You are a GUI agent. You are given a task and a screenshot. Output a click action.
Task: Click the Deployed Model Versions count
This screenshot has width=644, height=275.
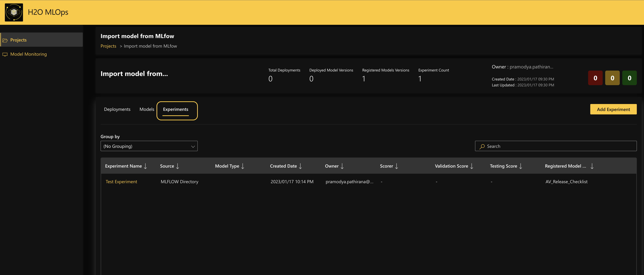click(x=312, y=79)
